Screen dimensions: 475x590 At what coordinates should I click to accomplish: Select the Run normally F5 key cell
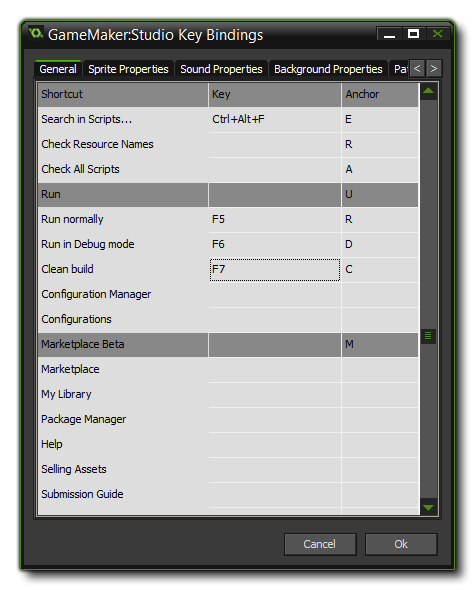coord(275,219)
